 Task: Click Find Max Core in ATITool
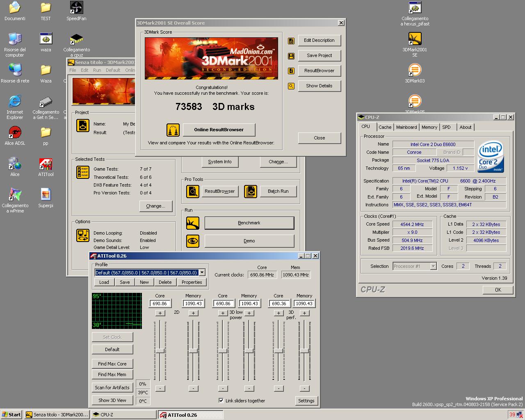click(x=112, y=364)
